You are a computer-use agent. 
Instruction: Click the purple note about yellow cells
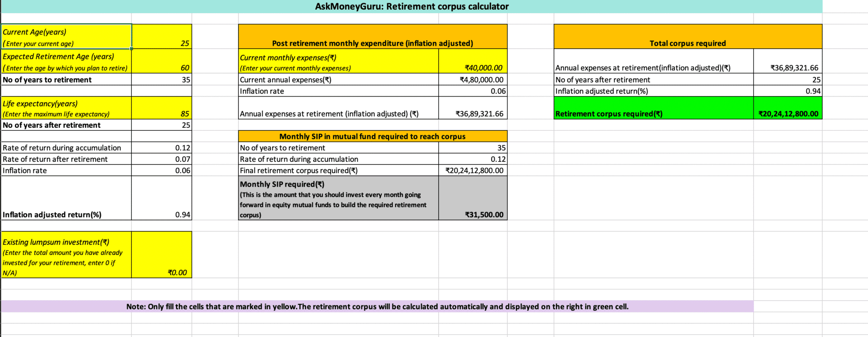click(377, 307)
